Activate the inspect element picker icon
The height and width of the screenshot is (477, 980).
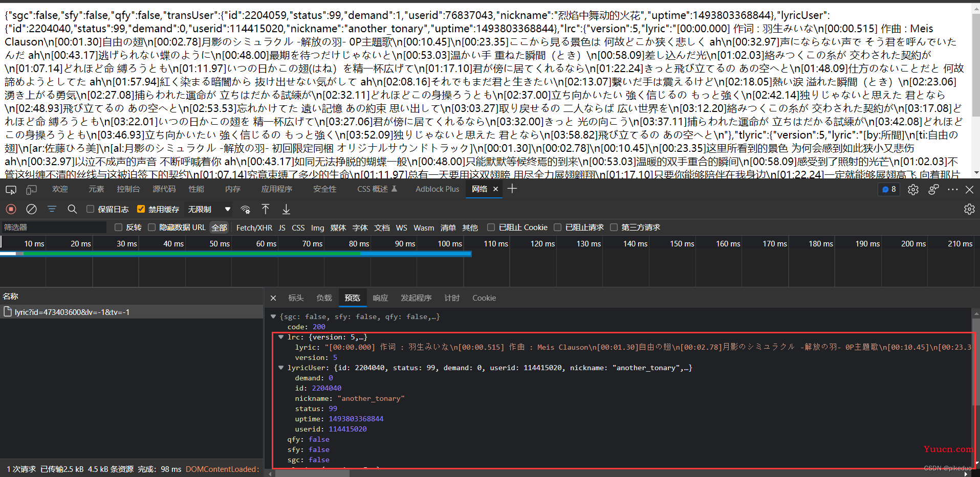pyautogui.click(x=11, y=190)
